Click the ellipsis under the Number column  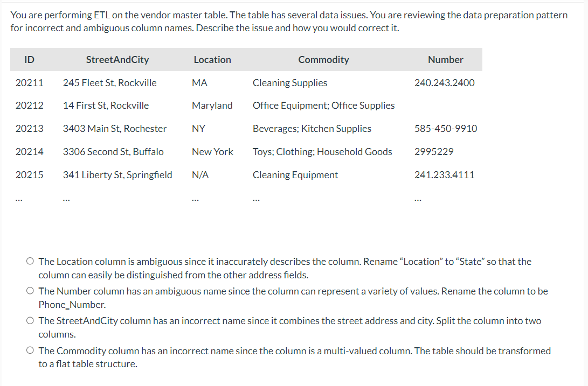click(x=418, y=198)
